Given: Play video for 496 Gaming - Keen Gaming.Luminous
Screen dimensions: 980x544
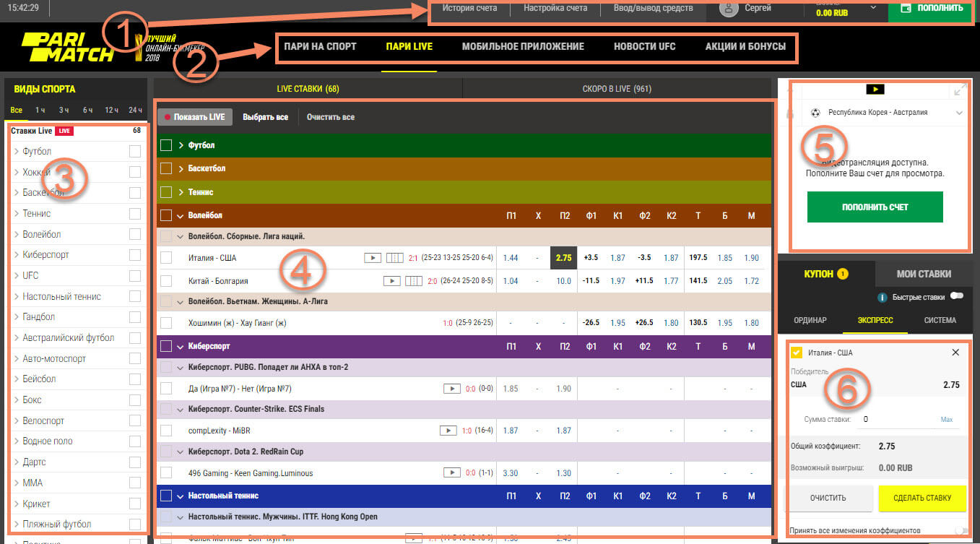Looking at the screenshot, I should (452, 473).
